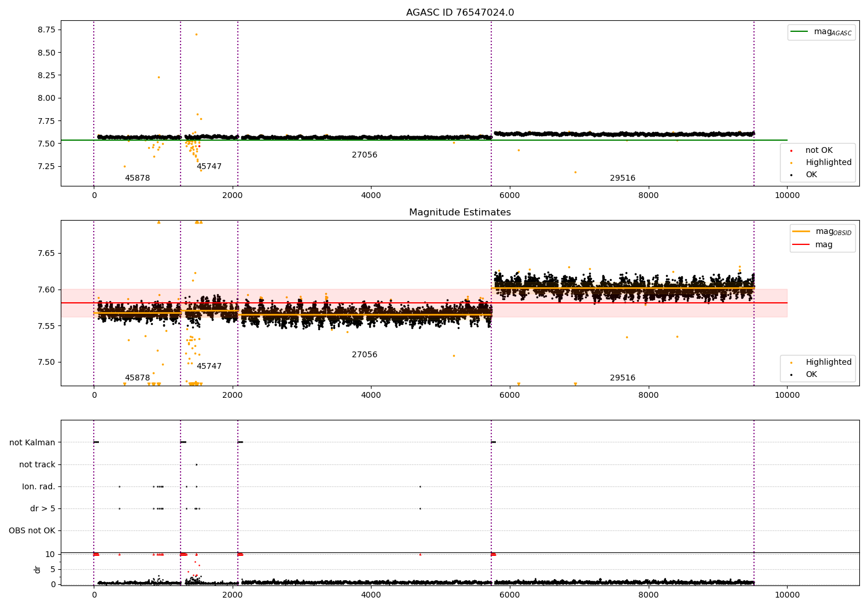The height and width of the screenshot is (608, 868).
Task: Select the mag AGASC legend label in top plot
Action: 833,32
